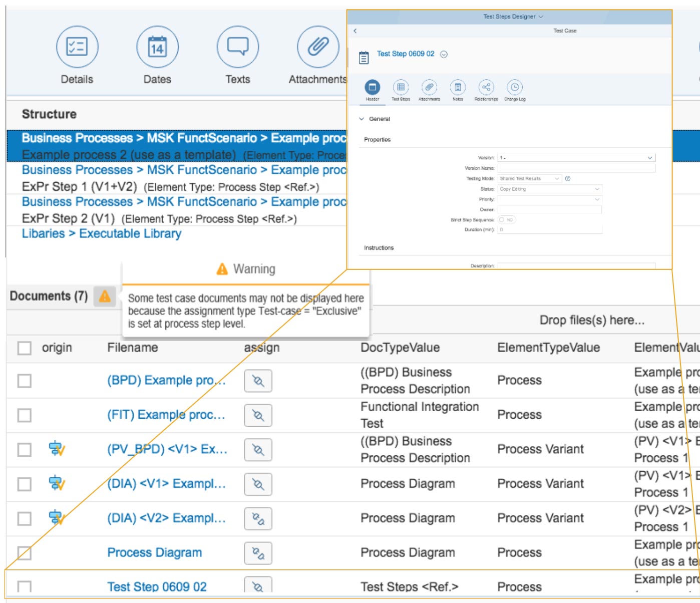Switch to the Test Steps tab
The image size is (700, 603).
(x=401, y=88)
